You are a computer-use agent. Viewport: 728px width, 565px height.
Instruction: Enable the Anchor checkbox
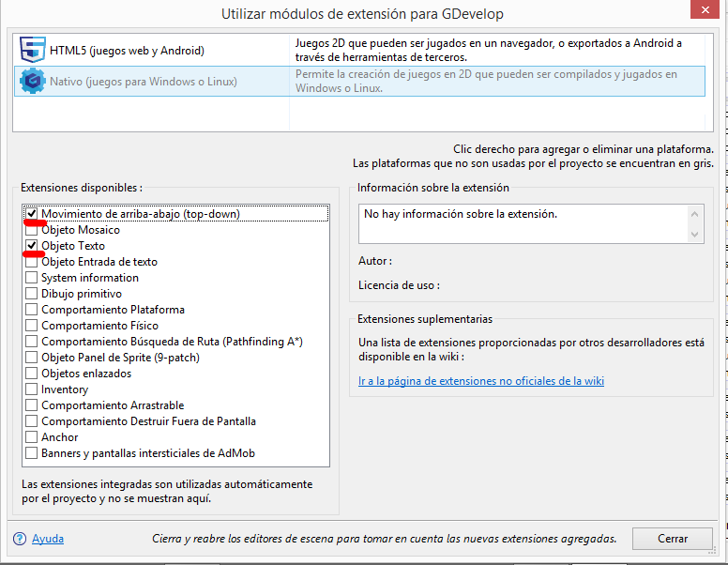(32, 436)
